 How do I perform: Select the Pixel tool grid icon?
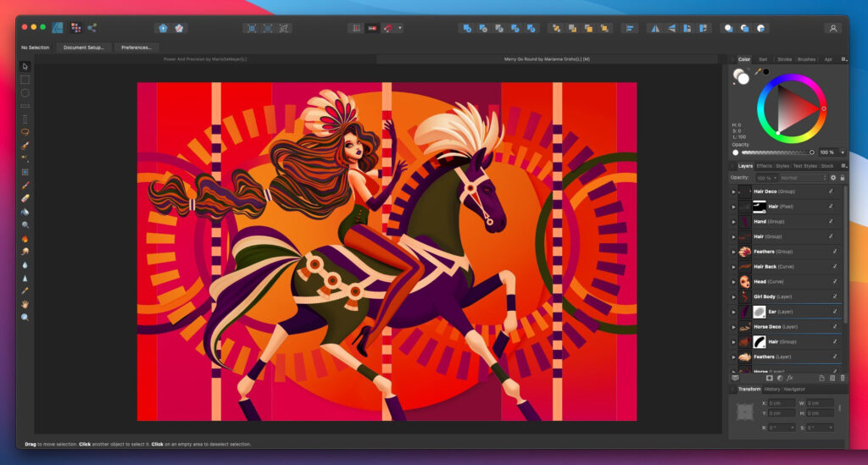pos(25,172)
